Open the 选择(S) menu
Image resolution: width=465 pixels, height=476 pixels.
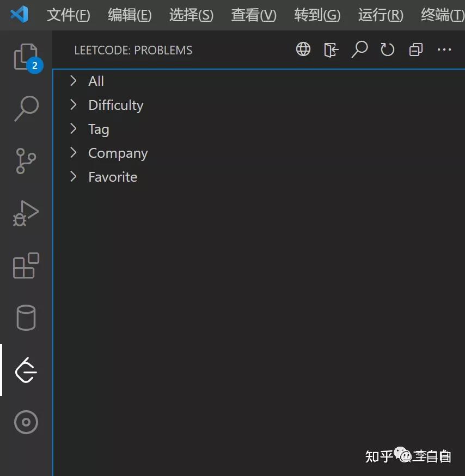(191, 15)
